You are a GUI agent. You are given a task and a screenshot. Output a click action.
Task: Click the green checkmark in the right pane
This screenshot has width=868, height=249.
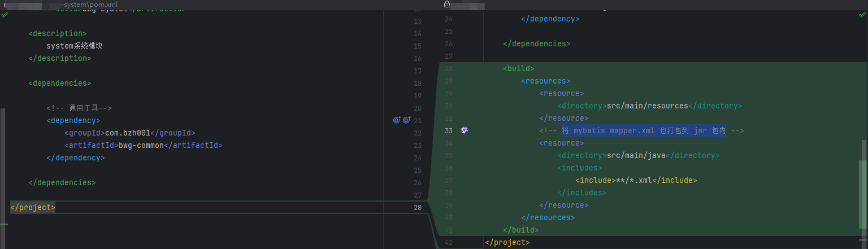(862, 15)
